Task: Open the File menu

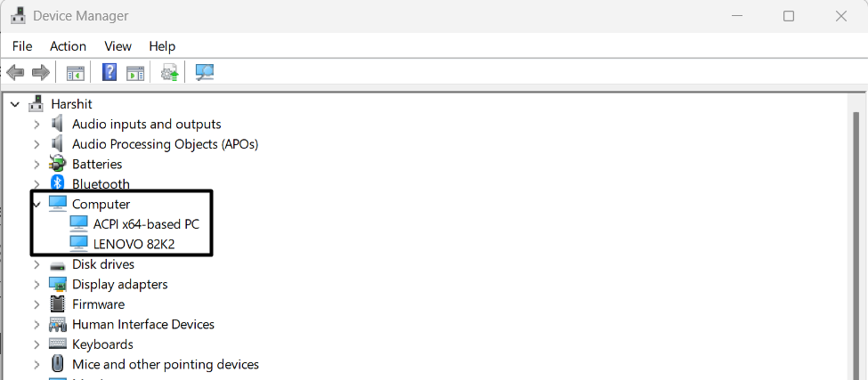Action: click(22, 46)
